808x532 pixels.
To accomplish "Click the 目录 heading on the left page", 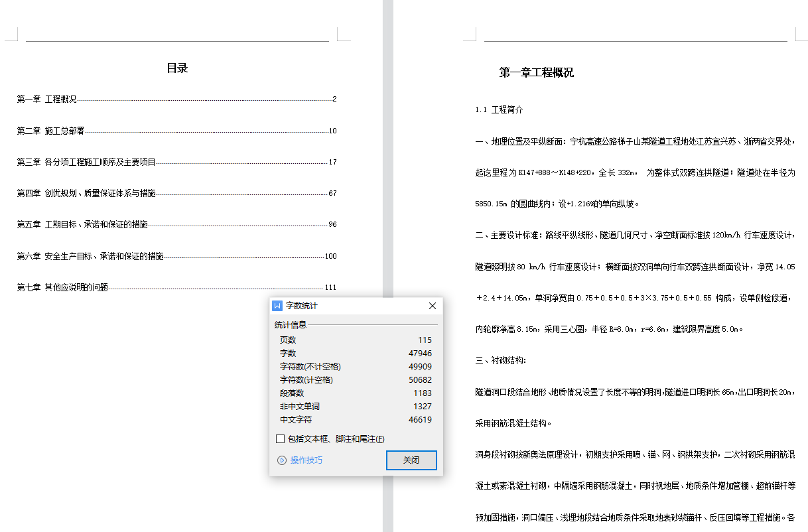I will 177,68.
